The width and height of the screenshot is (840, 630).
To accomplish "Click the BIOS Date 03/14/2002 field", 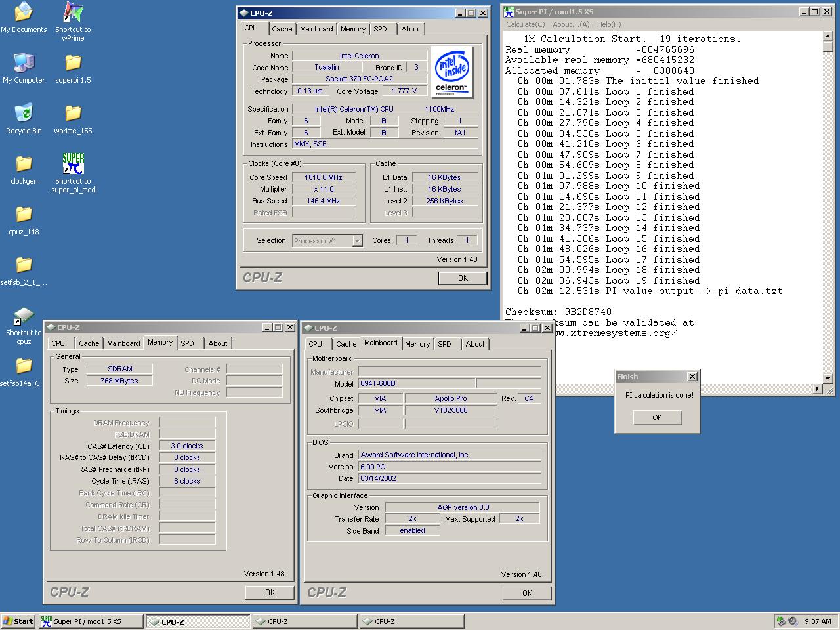I will pos(450,478).
